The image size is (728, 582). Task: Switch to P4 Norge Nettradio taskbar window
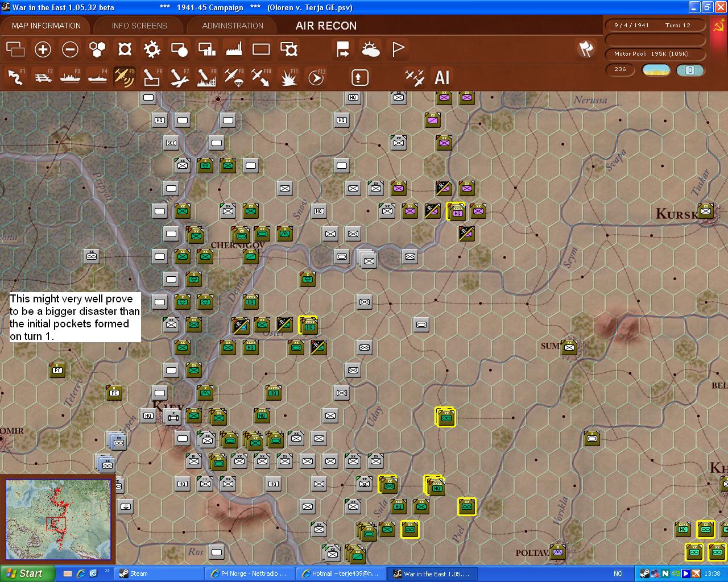click(250, 573)
